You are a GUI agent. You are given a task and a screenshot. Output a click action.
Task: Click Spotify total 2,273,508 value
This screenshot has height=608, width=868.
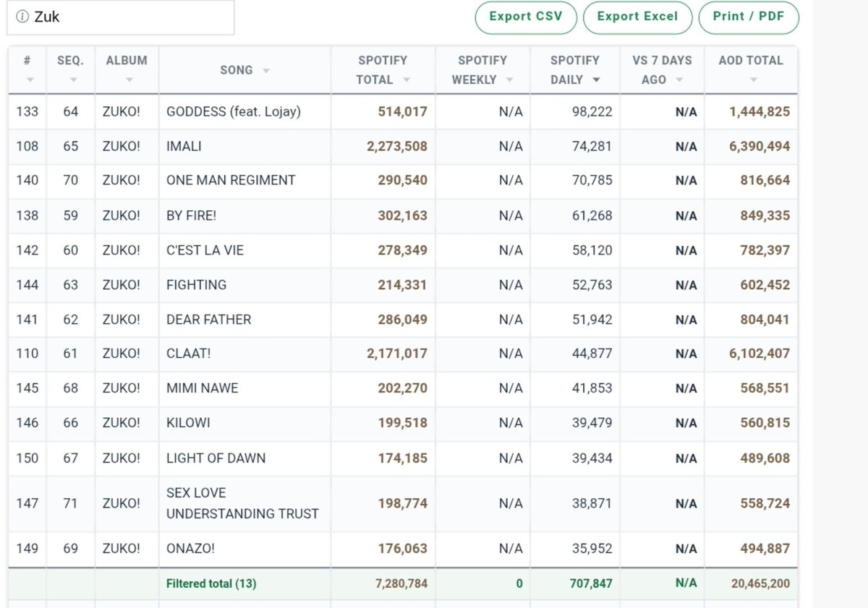397,146
